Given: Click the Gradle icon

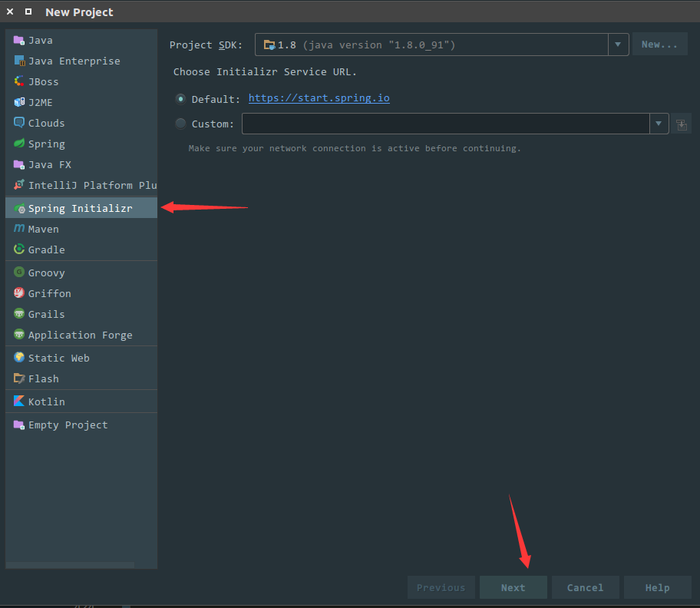Looking at the screenshot, I should click(x=18, y=249).
